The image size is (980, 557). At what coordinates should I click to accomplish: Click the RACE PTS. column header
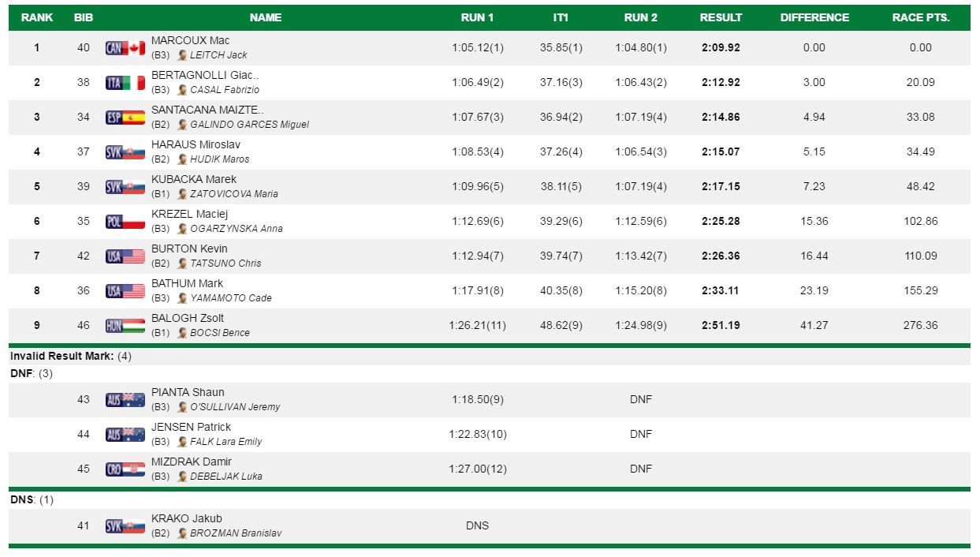coord(920,17)
